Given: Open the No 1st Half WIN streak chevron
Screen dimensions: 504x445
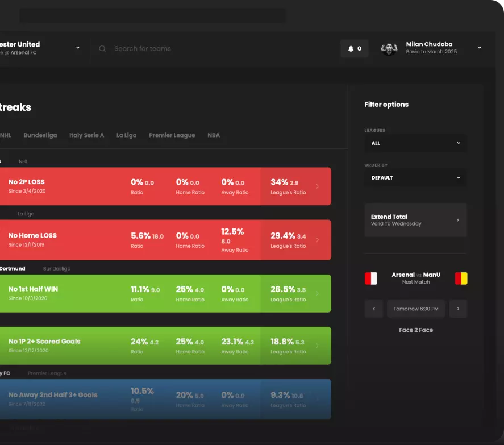Looking at the screenshot, I should point(317,294).
